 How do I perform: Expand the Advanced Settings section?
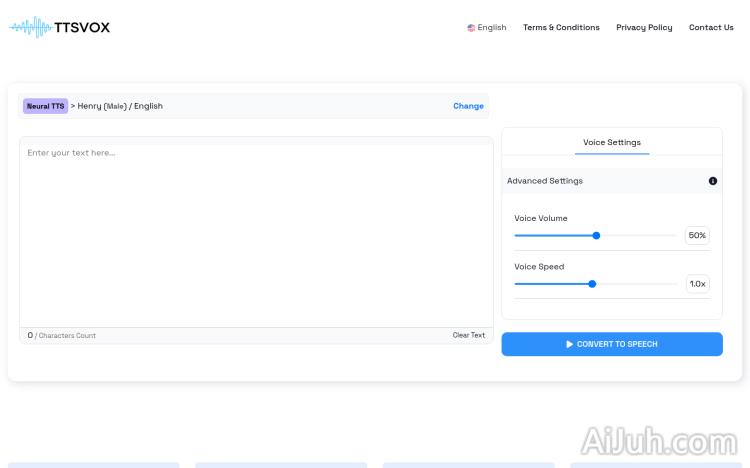[x=545, y=181]
